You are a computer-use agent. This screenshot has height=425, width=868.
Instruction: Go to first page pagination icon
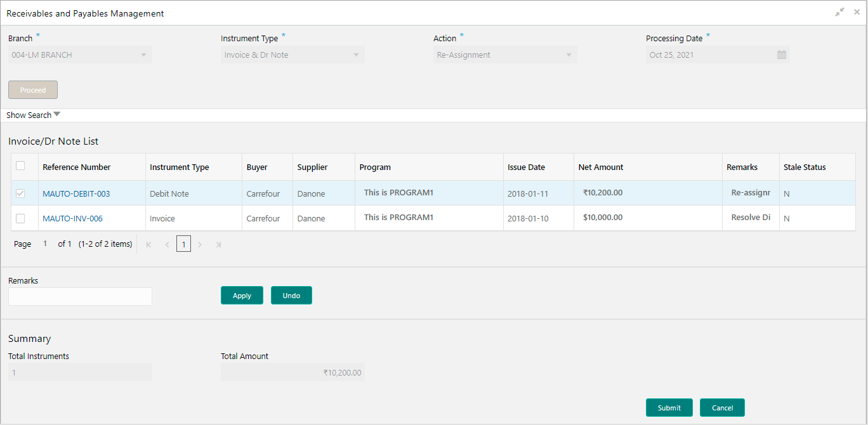(x=148, y=244)
